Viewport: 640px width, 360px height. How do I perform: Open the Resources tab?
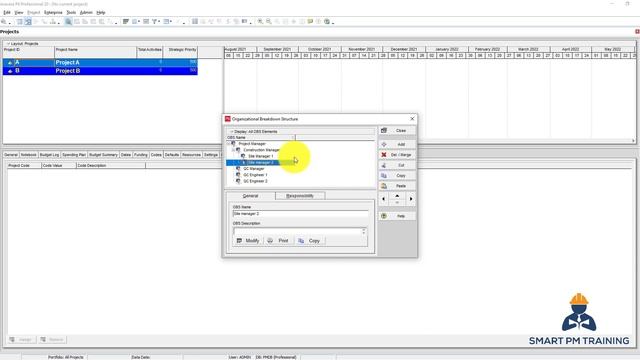coord(191,155)
